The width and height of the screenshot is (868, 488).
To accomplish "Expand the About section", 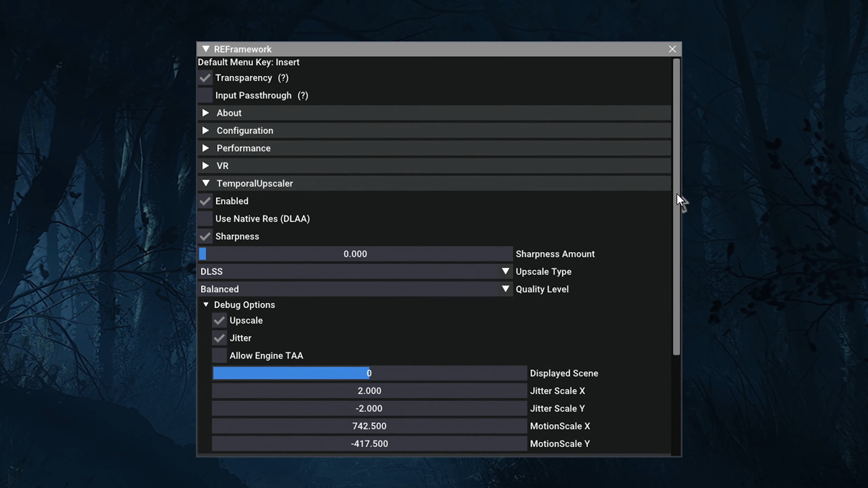I will (229, 113).
